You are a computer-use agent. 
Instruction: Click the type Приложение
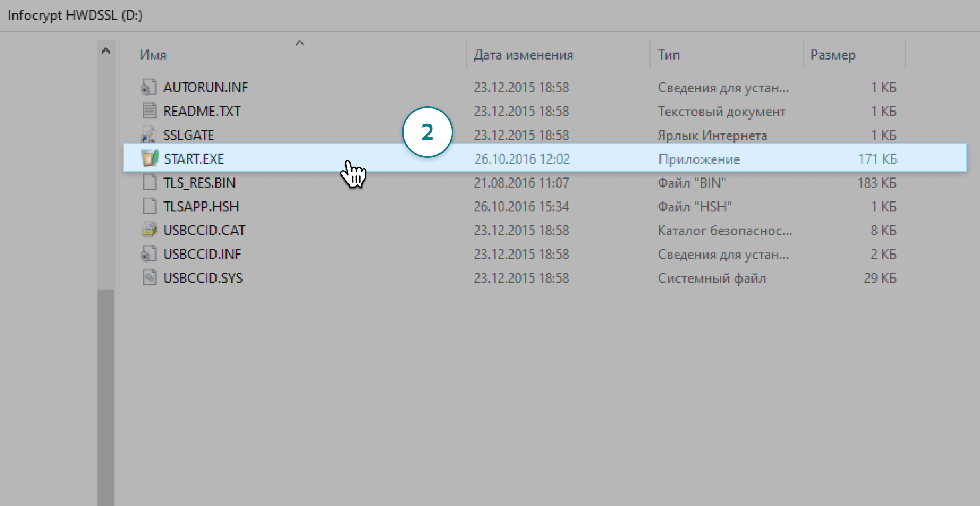pos(699,159)
